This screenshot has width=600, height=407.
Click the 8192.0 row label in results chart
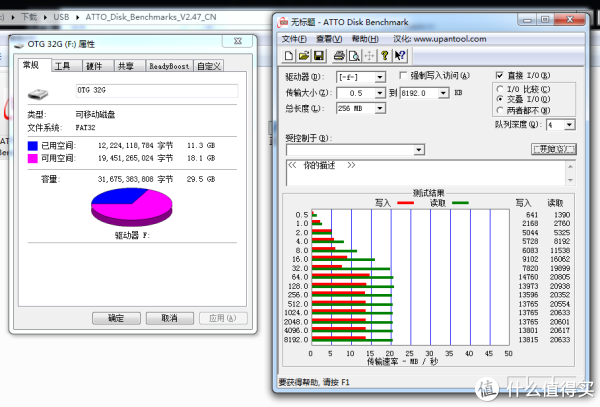[296, 340]
